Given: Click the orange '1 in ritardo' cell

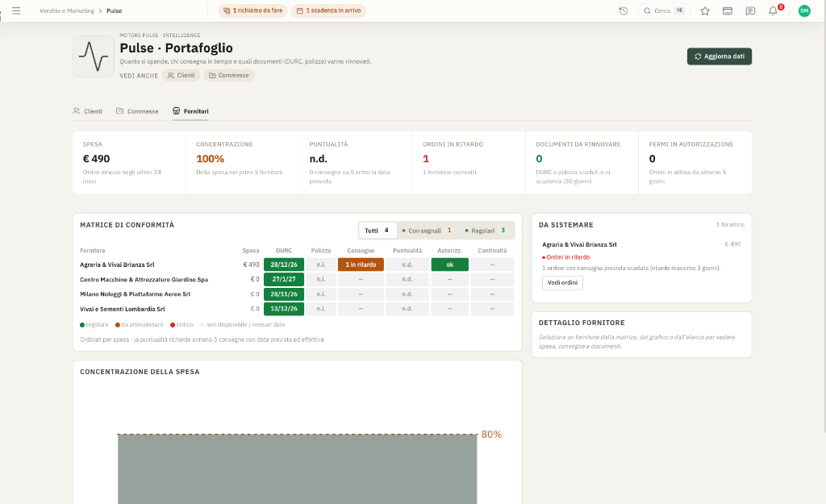Looking at the screenshot, I should click(x=361, y=264).
